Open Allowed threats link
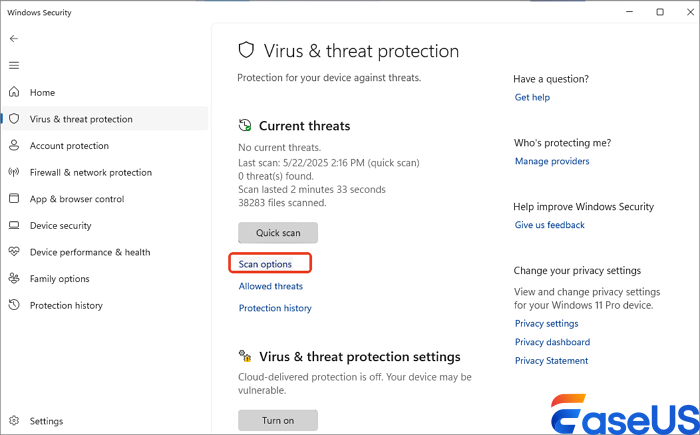 [x=270, y=286]
